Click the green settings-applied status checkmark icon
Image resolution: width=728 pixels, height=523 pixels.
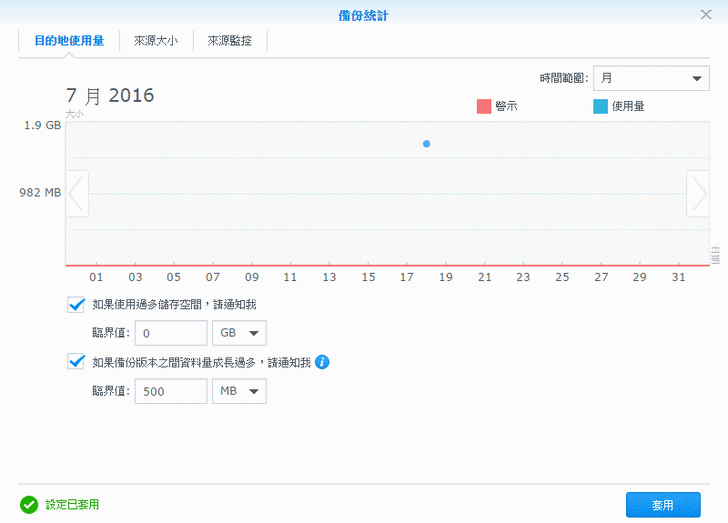[29, 505]
